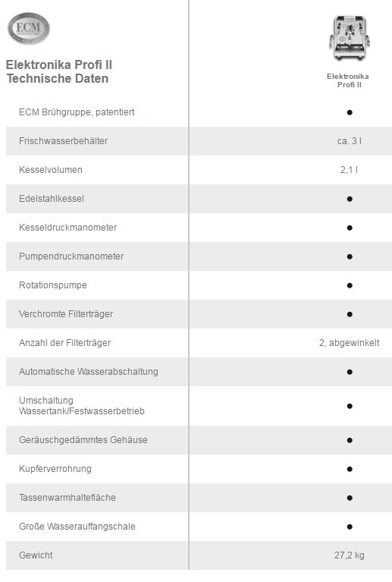Click the 'ca. 3 l' value
This screenshot has width=392, height=582.
point(350,141)
